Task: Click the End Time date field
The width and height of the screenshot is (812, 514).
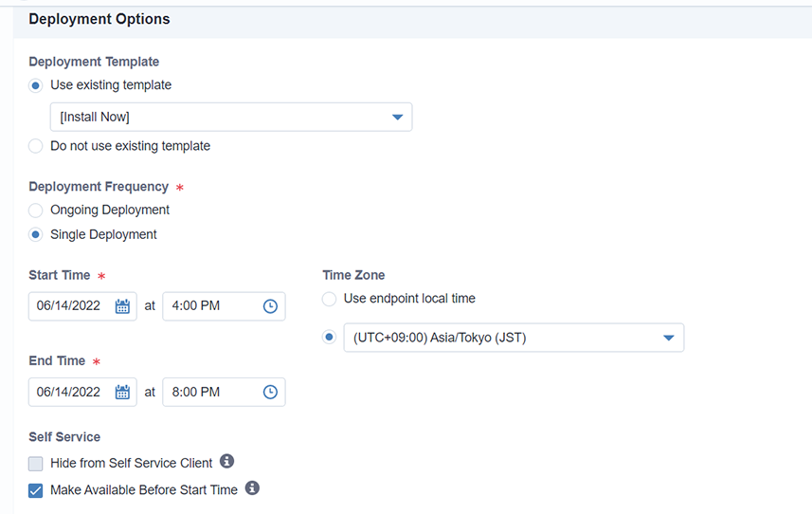Action: coord(70,392)
